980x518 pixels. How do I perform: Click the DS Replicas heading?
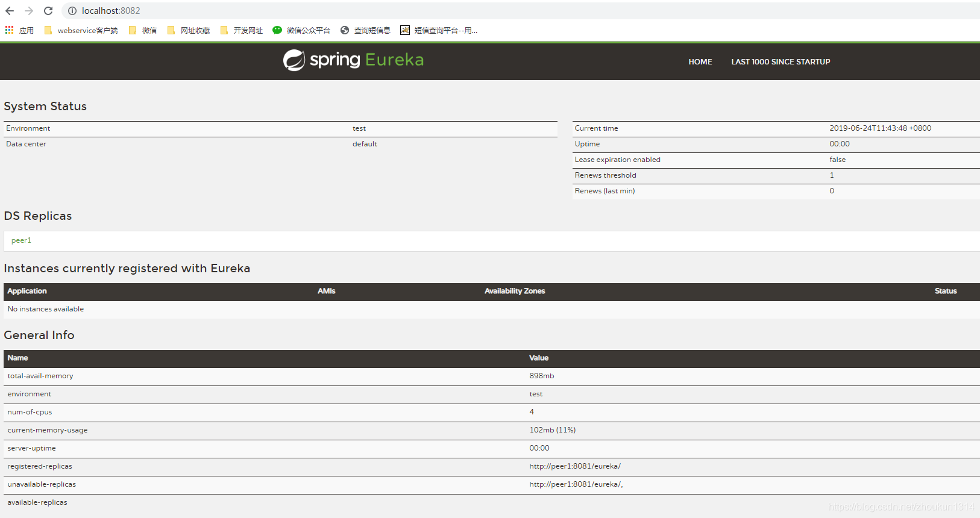click(x=38, y=216)
